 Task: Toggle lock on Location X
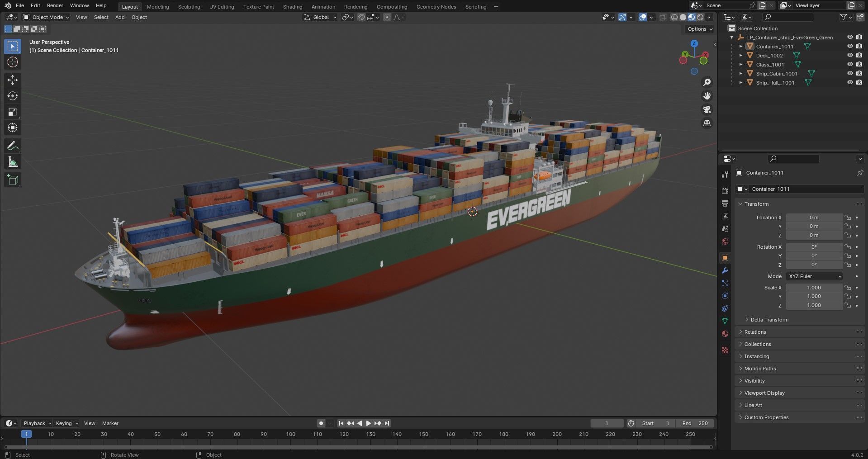(x=848, y=218)
